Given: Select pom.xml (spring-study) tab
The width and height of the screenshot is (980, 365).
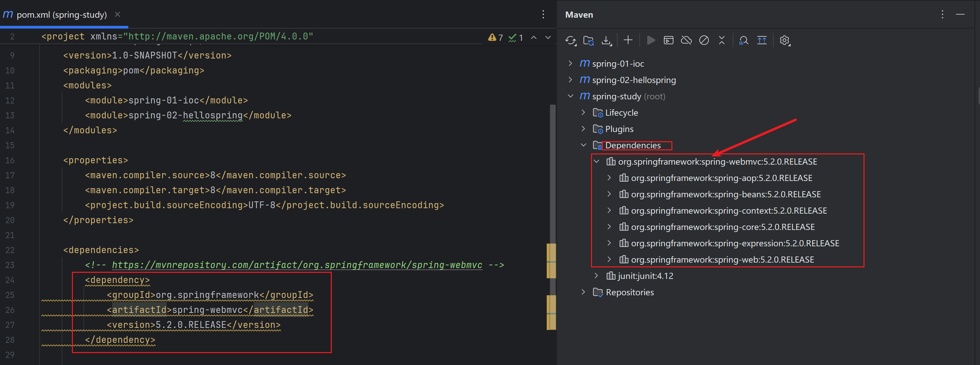Looking at the screenshot, I should (x=61, y=14).
